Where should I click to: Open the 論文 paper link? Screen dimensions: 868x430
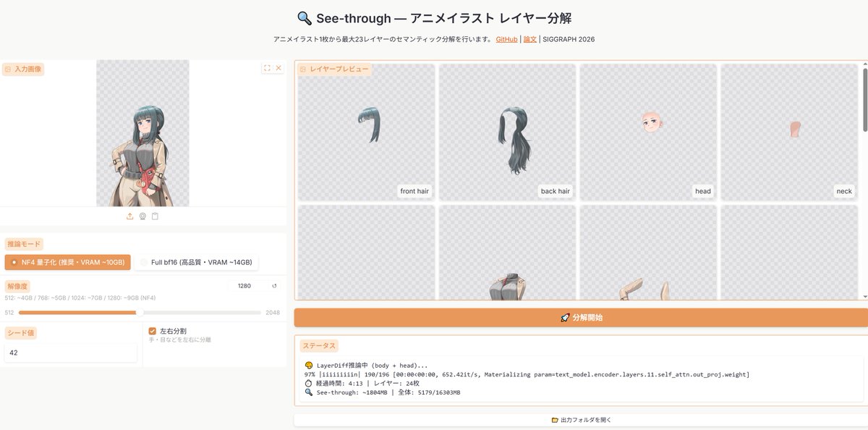(530, 39)
